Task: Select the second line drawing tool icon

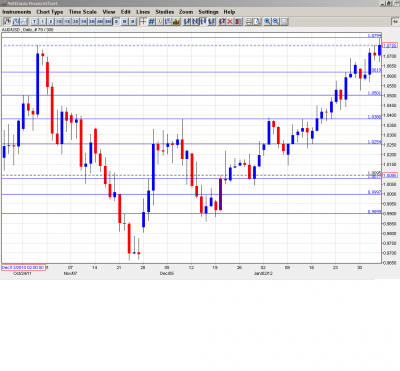Action: (x=195, y=22)
